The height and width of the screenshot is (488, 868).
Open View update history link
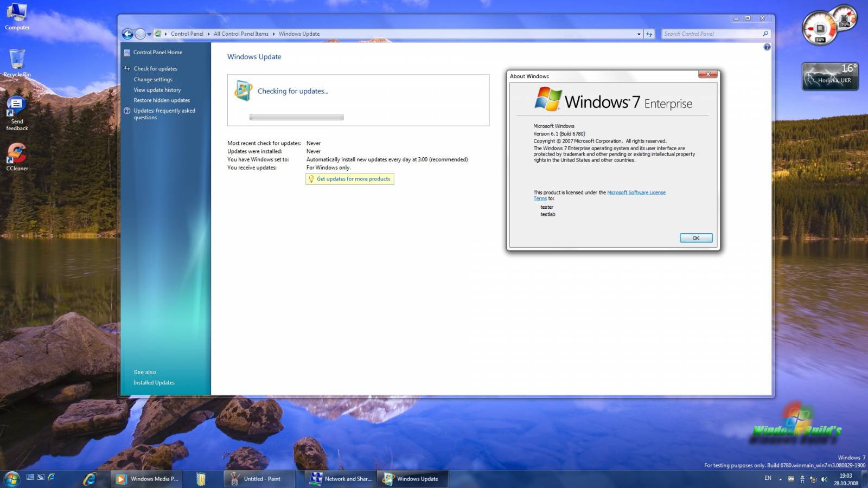click(x=157, y=90)
